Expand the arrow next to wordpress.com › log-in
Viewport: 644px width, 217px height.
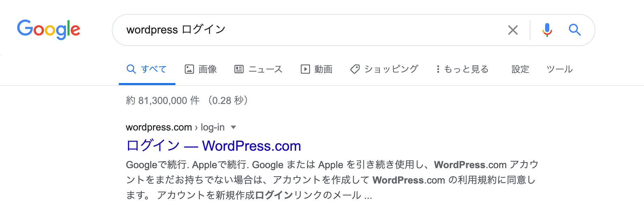pos(234,127)
